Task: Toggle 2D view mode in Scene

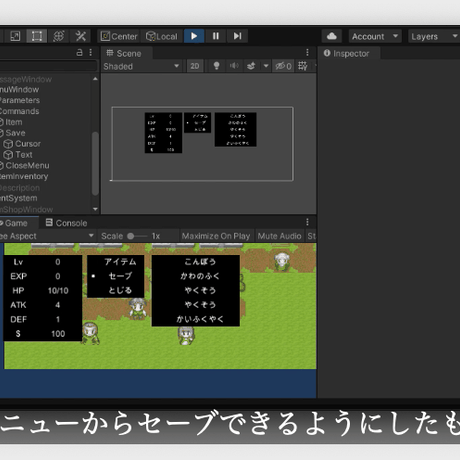Action: click(x=195, y=66)
